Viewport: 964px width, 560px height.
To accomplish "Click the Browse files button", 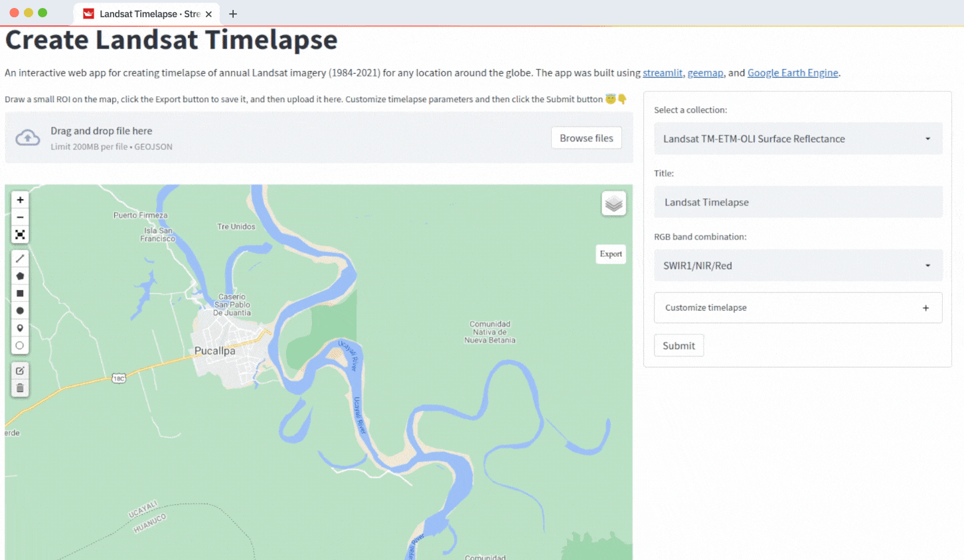I will point(586,138).
